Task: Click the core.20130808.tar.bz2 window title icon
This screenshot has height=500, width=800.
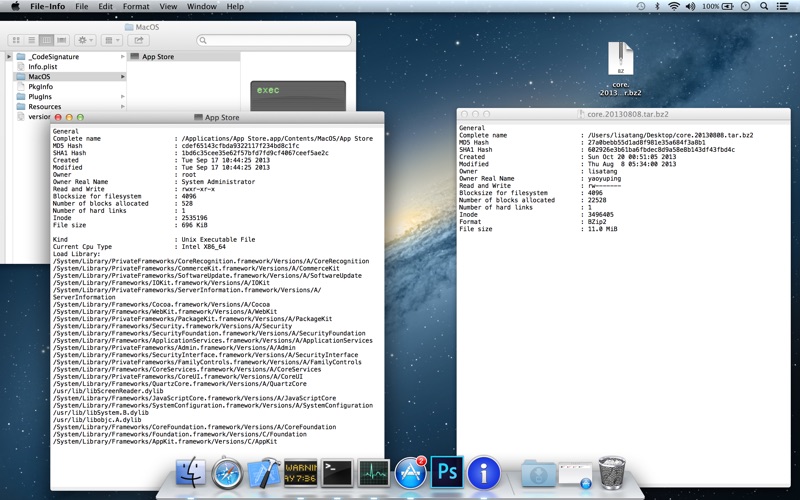Action: (x=581, y=114)
